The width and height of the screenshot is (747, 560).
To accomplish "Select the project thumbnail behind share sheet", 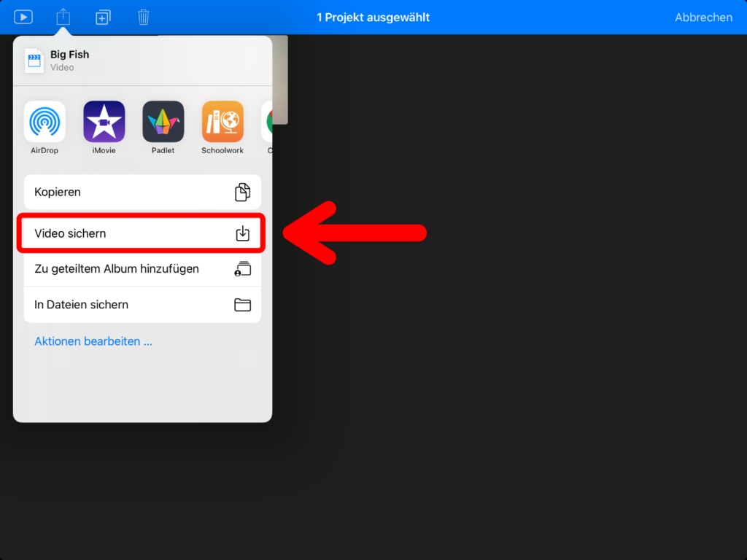I will coord(280,80).
